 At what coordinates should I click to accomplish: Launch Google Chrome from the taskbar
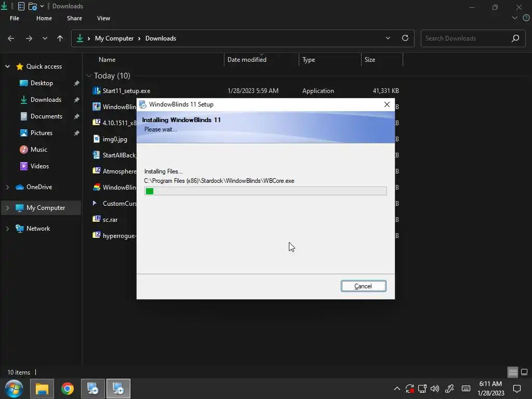68,389
